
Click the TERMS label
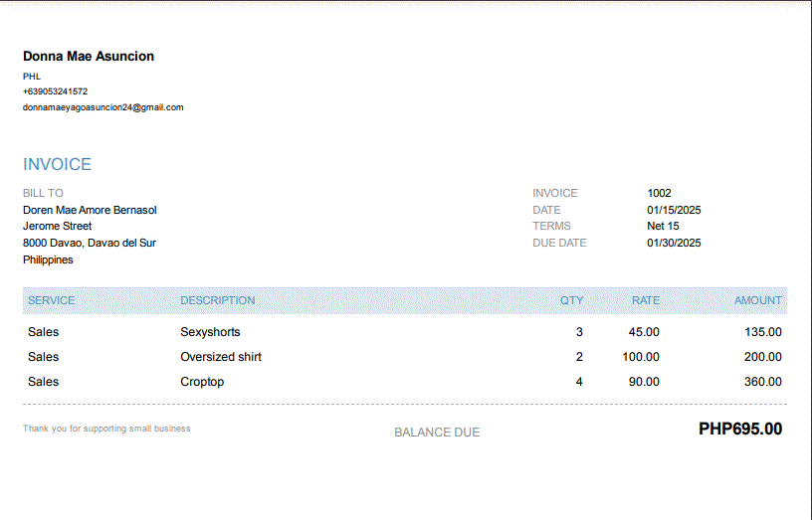pyautogui.click(x=552, y=226)
